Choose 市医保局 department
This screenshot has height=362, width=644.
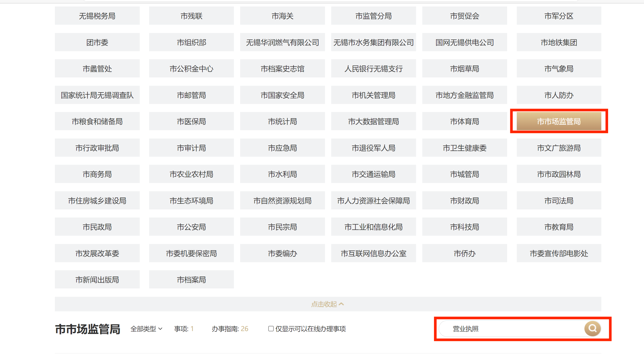tap(191, 121)
